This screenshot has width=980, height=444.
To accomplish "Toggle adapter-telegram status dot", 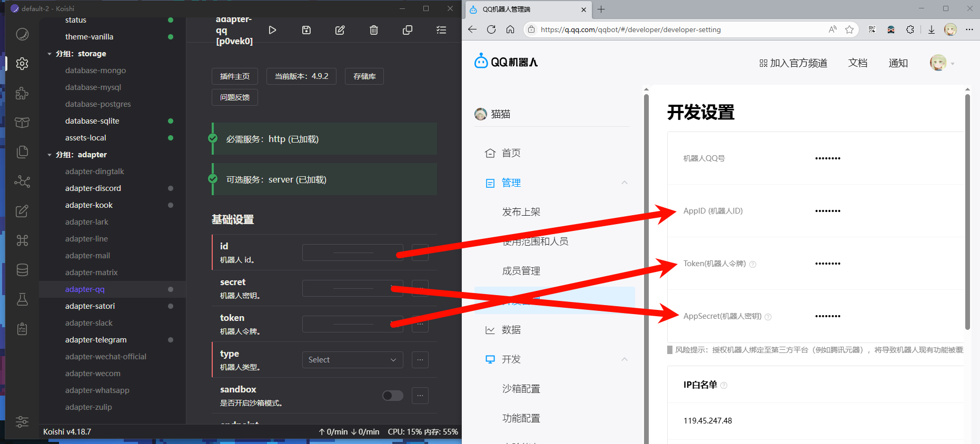I will pos(171,340).
